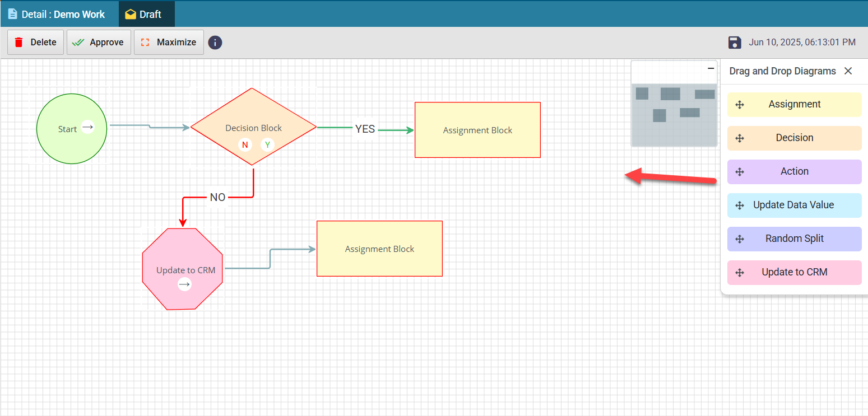Click move handle icon on Random Split

point(740,239)
